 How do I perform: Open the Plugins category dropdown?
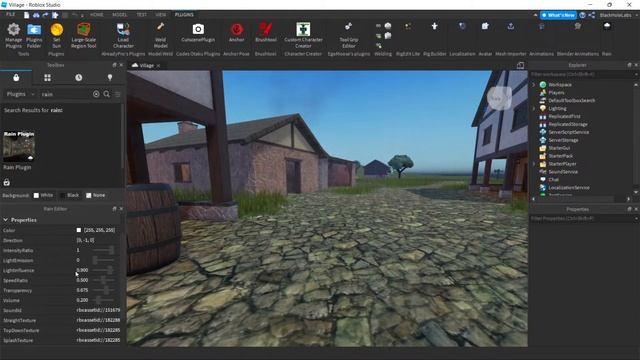(20, 94)
